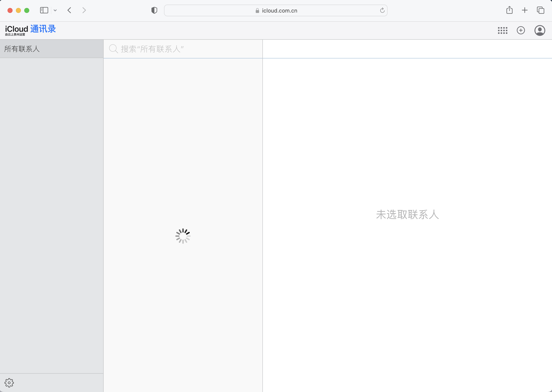Image resolution: width=552 pixels, height=392 pixels.
Task: Click the Safari privacy shield icon
Action: tap(154, 10)
